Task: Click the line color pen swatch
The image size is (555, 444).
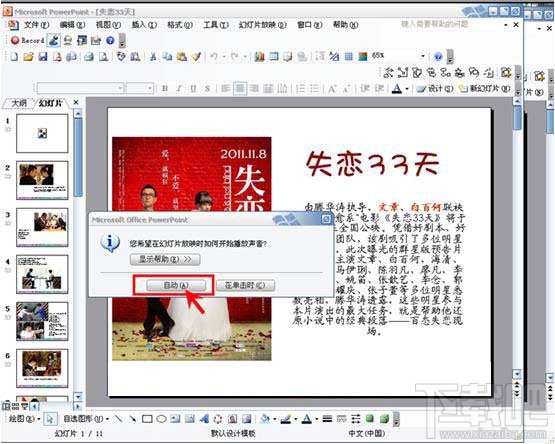Action: pyautogui.click(x=286, y=419)
